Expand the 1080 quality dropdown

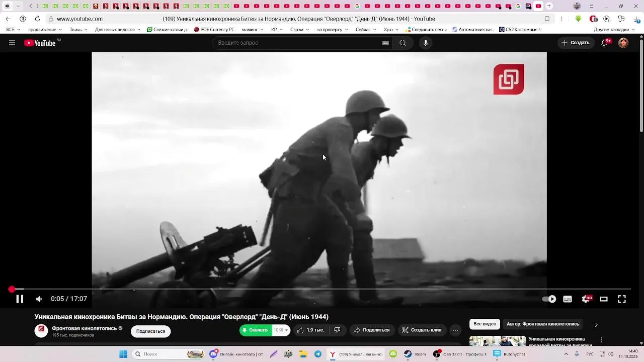coord(281,330)
